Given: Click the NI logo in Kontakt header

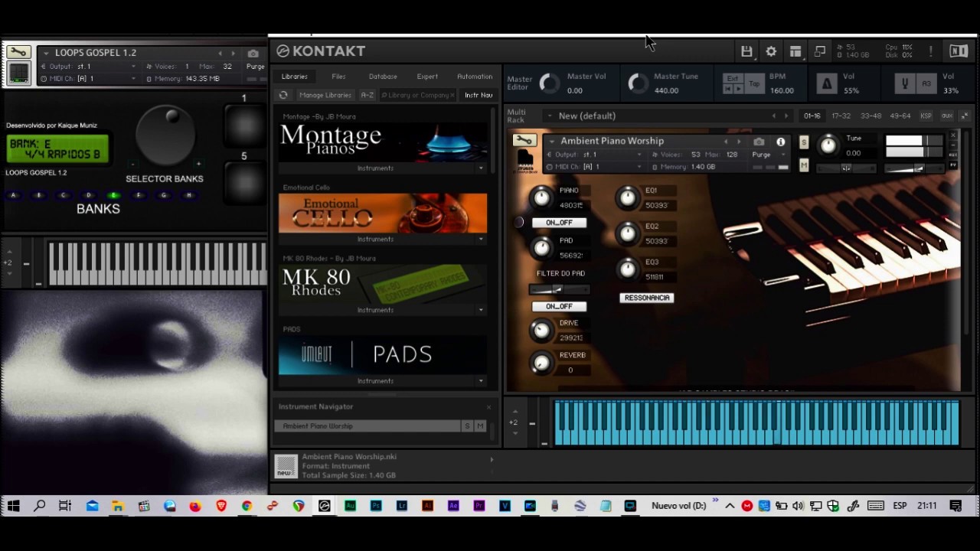Looking at the screenshot, I should tap(959, 51).
